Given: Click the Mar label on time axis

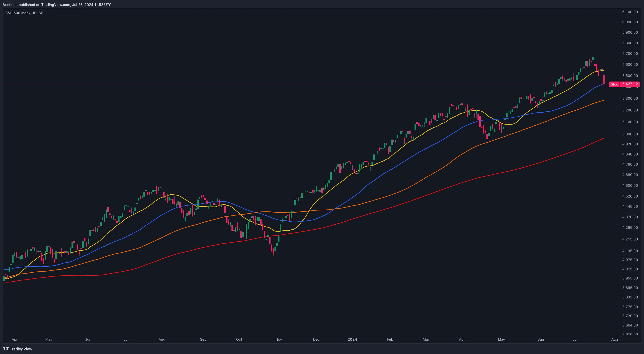Looking at the screenshot, I should click(x=426, y=339).
